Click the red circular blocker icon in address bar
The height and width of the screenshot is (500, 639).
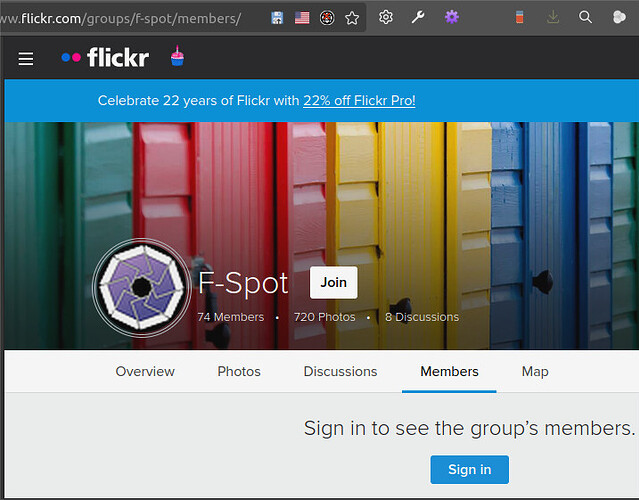[x=327, y=18]
